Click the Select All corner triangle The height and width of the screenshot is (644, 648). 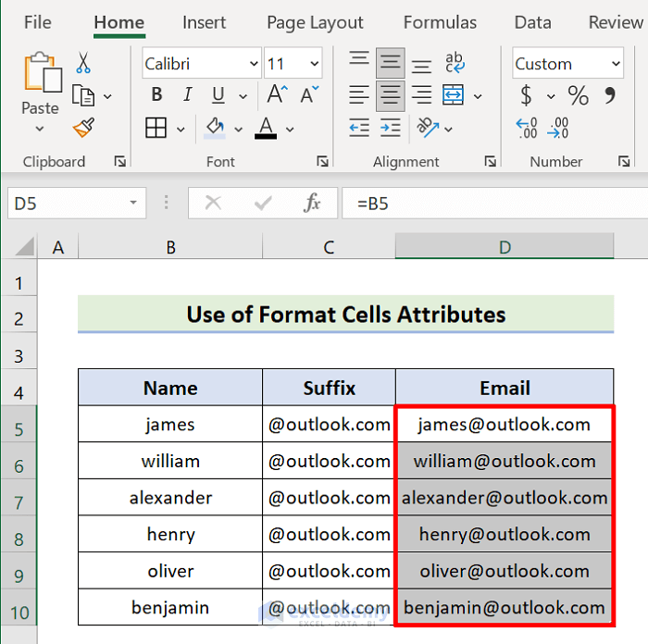(x=25, y=247)
